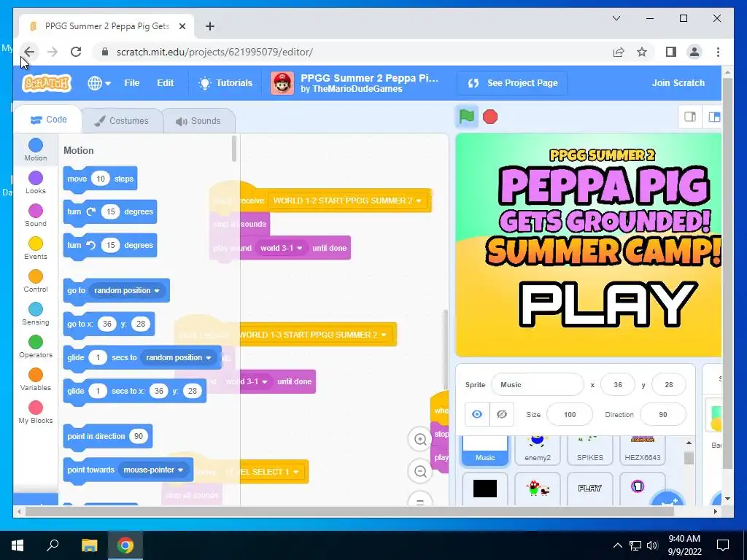
Task: Select the PLAY sprite thumbnail
Action: click(x=589, y=489)
